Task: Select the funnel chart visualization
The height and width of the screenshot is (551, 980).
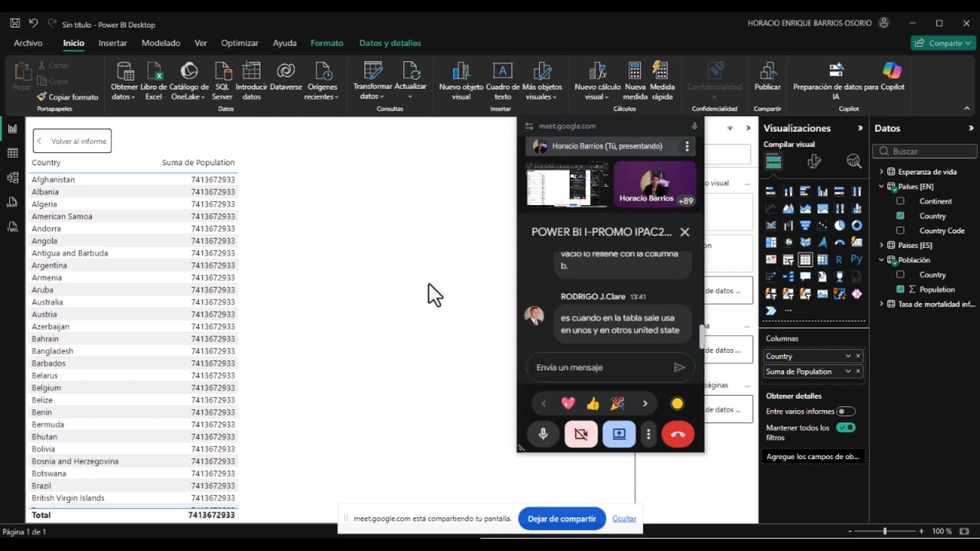Action: click(x=805, y=225)
